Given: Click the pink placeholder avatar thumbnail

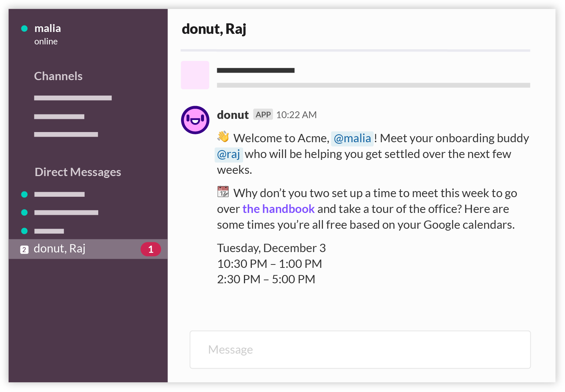Looking at the screenshot, I should 195,75.
